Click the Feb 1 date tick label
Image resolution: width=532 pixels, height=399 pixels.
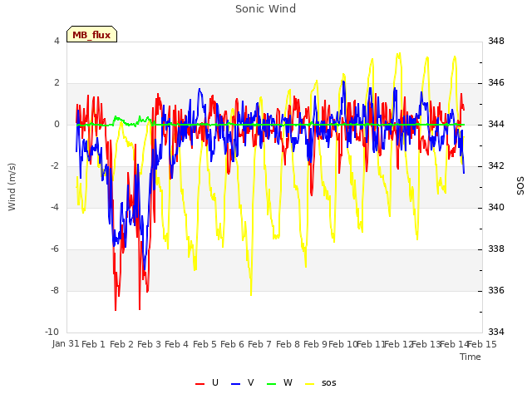93,344
